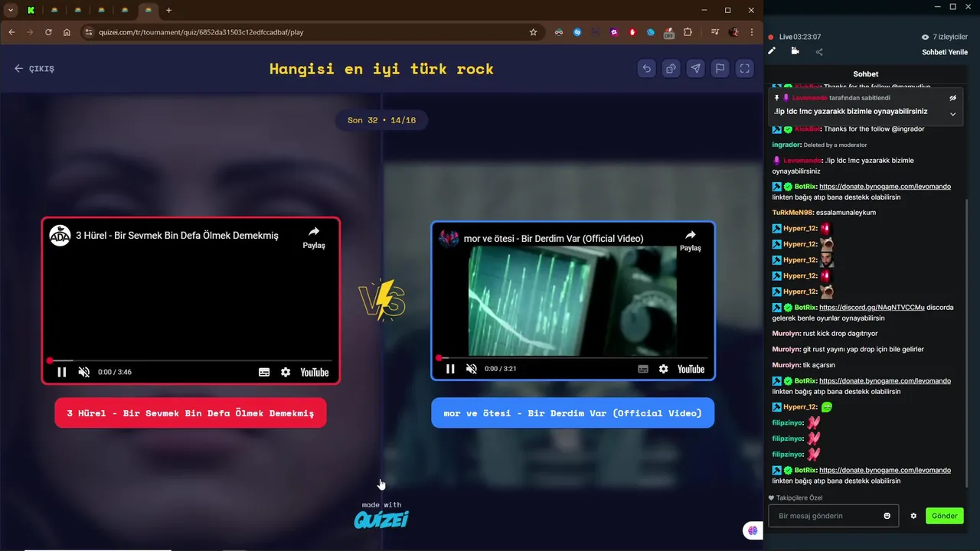Image resolution: width=980 pixels, height=551 pixels.
Task: Open Chrome tab search dropdown
Action: point(11,10)
